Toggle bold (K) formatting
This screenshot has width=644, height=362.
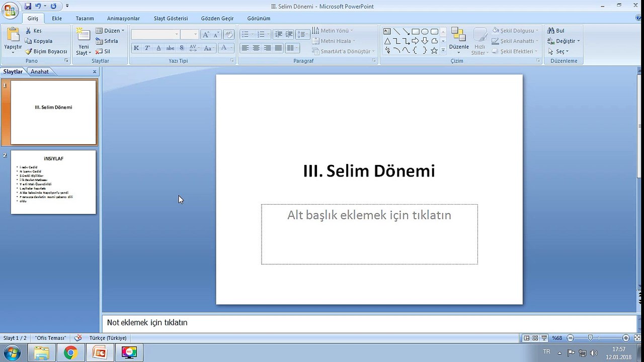pyautogui.click(x=136, y=48)
